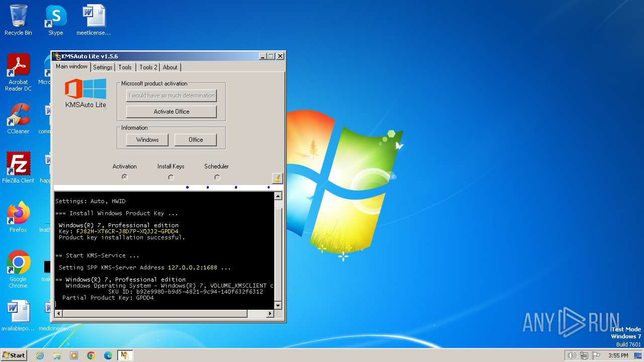Click the log scroll right arrow
Viewport: 644px width, 362px height.
click(x=270, y=313)
